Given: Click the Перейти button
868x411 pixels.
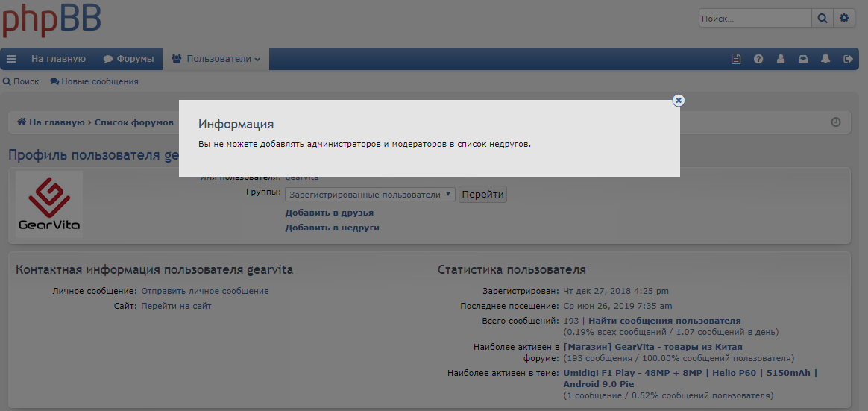Looking at the screenshot, I should pyautogui.click(x=482, y=195).
